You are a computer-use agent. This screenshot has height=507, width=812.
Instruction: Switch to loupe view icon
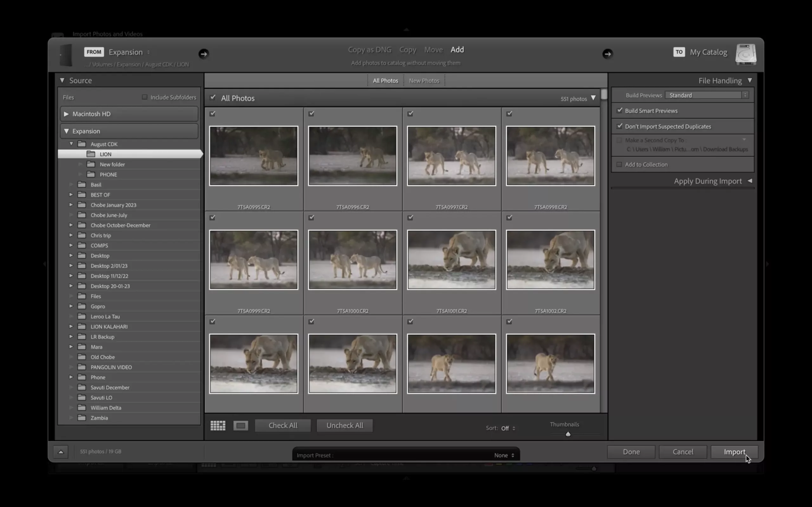pyautogui.click(x=240, y=426)
